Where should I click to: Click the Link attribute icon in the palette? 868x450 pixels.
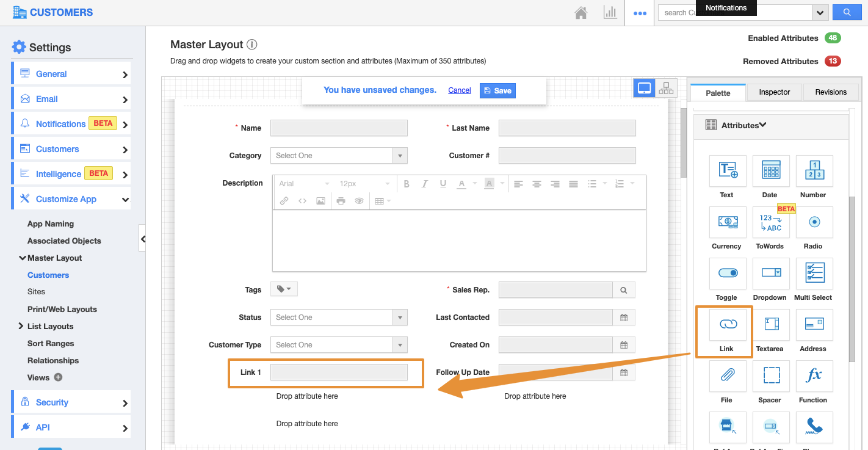pyautogui.click(x=728, y=324)
